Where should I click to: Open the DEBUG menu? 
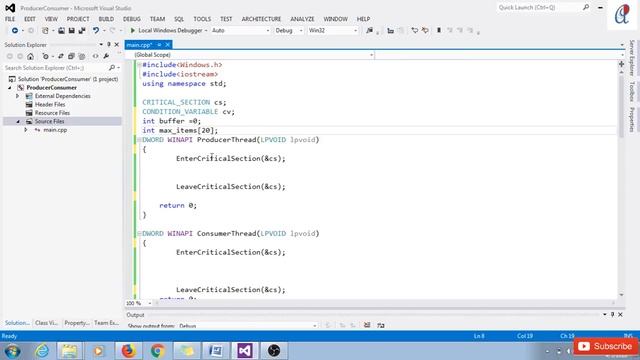tap(132, 19)
